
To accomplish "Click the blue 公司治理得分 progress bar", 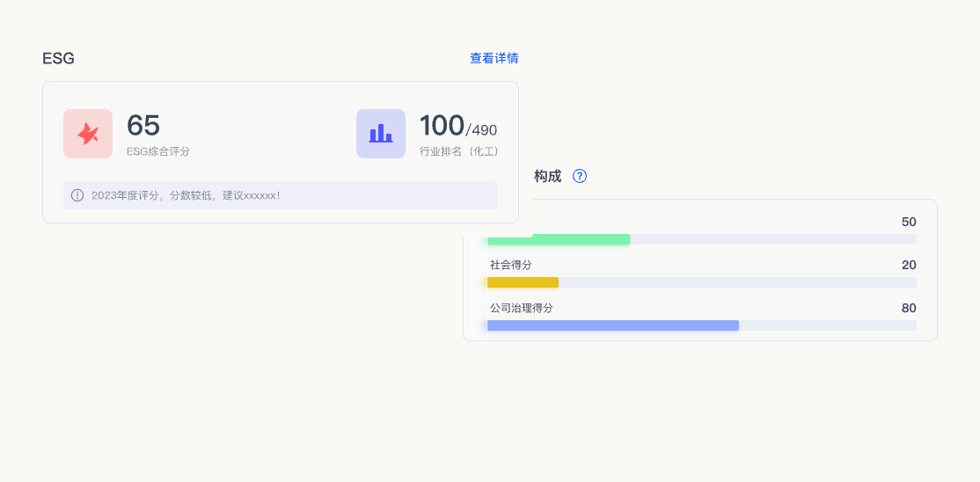I will click(612, 325).
